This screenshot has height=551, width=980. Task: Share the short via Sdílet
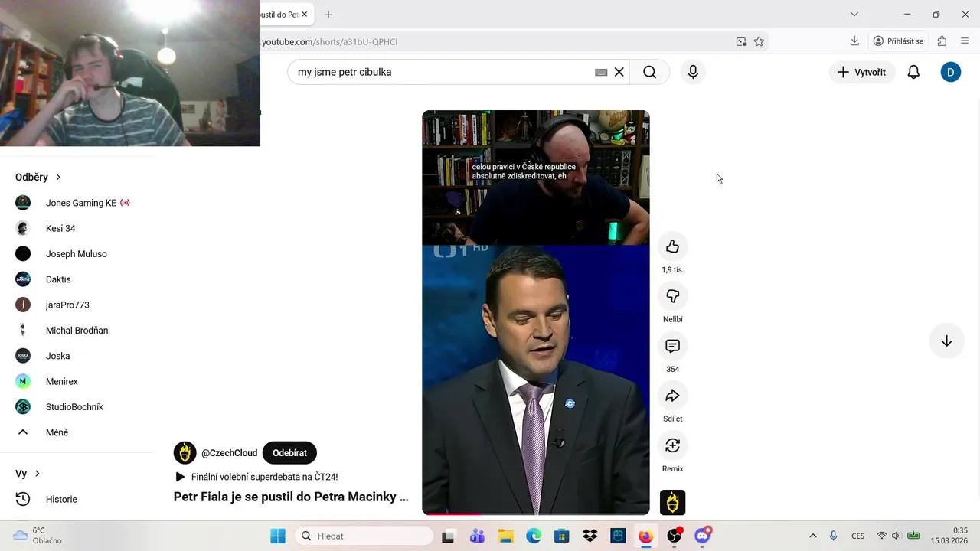(x=672, y=396)
